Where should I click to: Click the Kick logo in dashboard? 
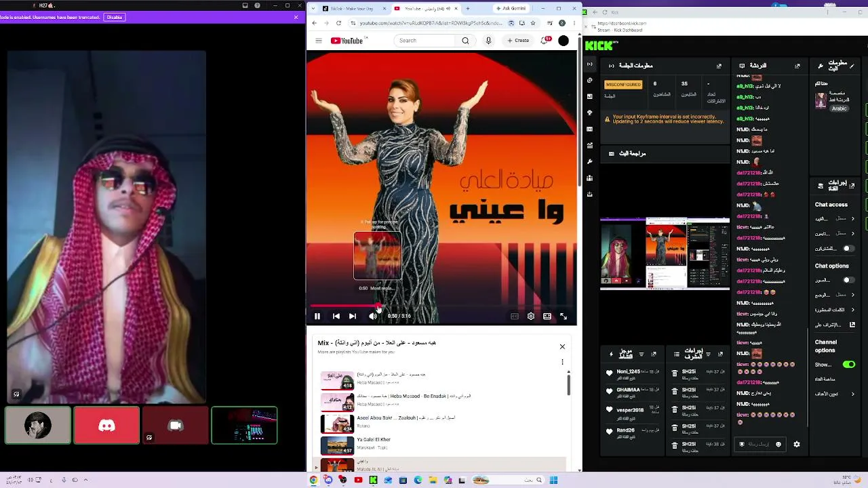coord(601,45)
